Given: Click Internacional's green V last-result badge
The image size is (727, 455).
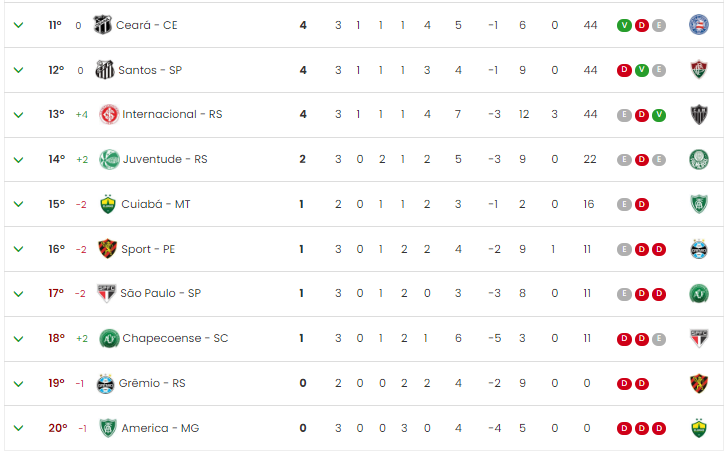Looking at the screenshot, I should pos(659,115).
